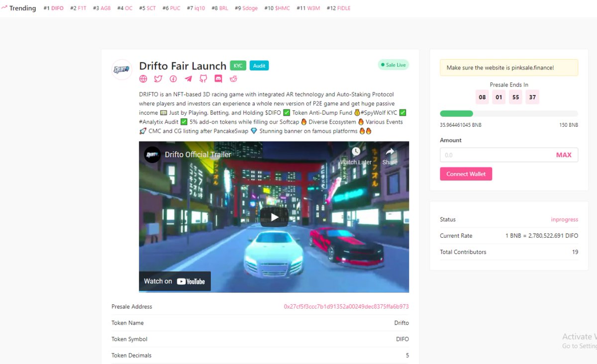597x364 pixels.
Task: Open the Drifto website globe icon
Action: tap(143, 79)
